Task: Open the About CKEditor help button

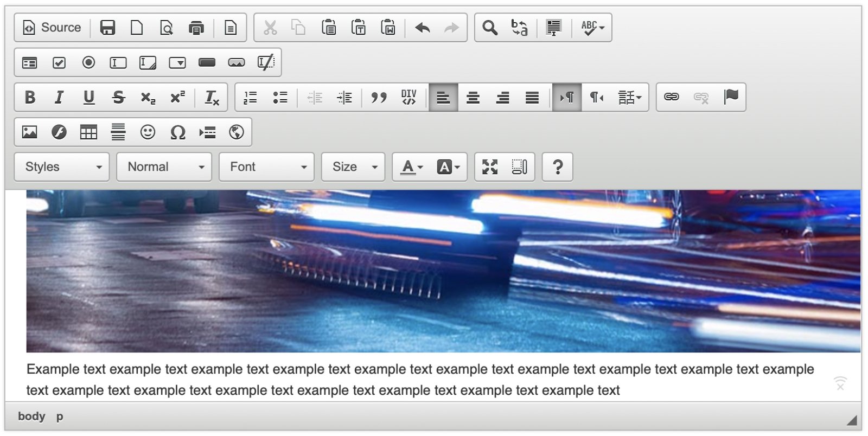Action: click(557, 167)
